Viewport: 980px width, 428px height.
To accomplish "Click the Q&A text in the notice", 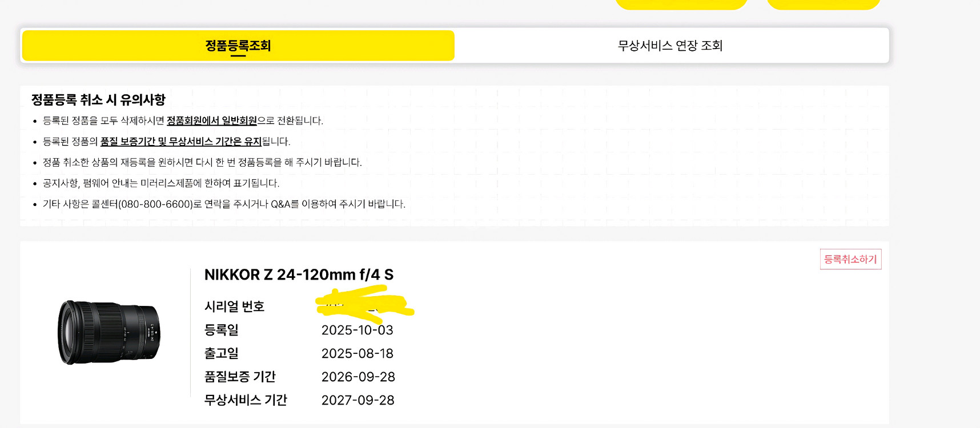I will point(280,204).
